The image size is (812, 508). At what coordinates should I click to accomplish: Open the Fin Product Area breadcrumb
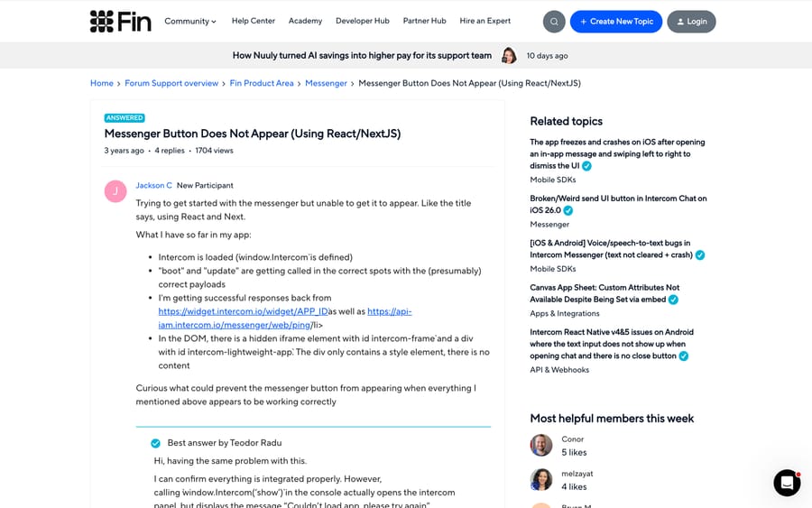(262, 83)
